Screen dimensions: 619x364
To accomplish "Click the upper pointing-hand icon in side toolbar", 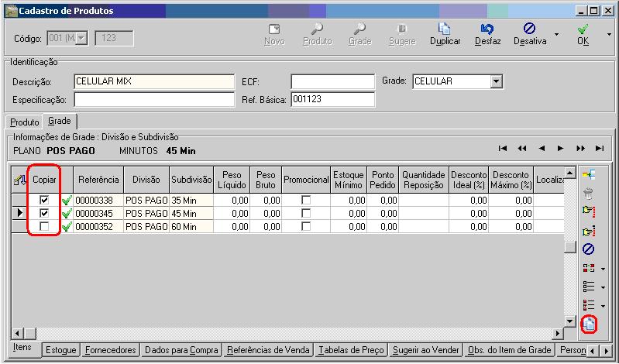I will click(589, 211).
